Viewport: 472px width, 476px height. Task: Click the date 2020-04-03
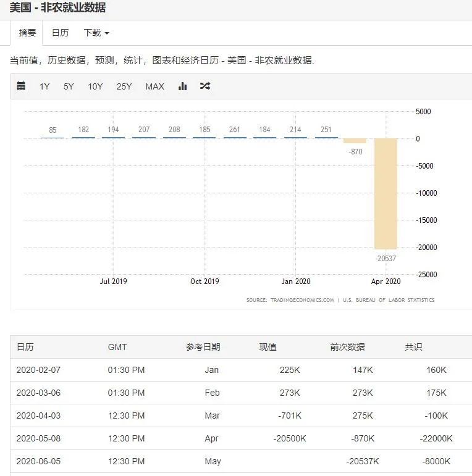pos(38,415)
